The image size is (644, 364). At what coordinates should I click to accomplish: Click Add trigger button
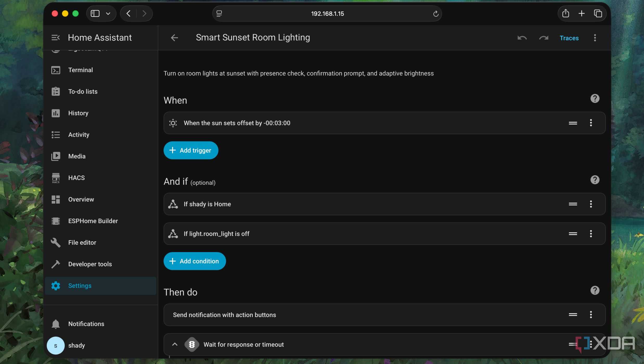point(191,150)
